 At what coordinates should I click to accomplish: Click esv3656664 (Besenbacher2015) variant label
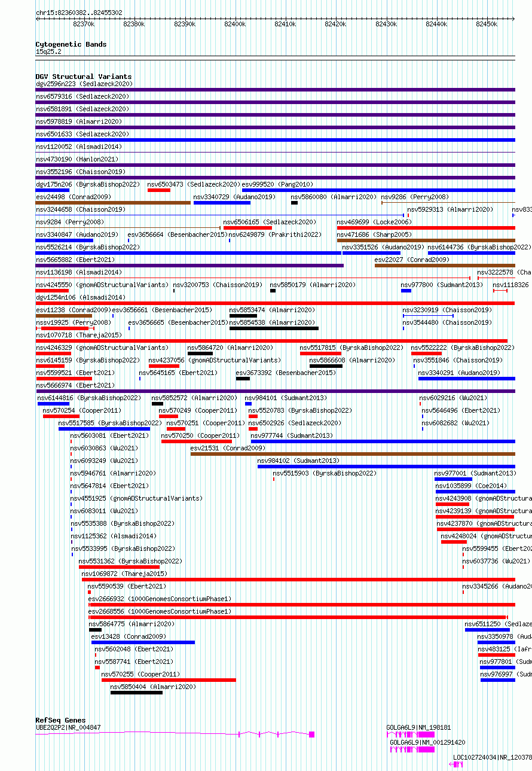[x=176, y=234]
